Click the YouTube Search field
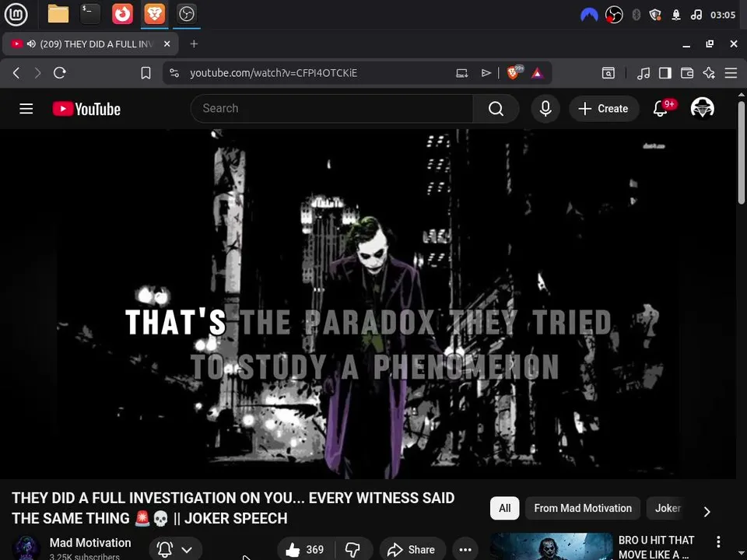The image size is (747, 560). [x=331, y=109]
